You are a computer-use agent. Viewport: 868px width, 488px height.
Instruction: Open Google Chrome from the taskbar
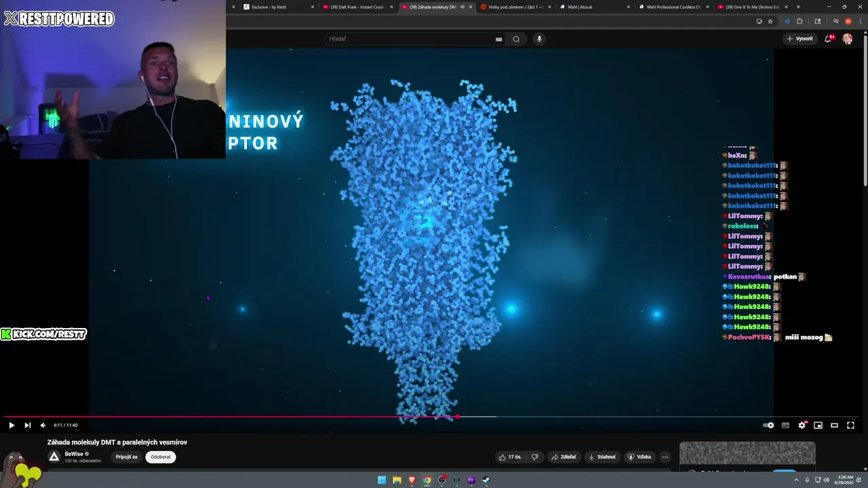click(427, 480)
